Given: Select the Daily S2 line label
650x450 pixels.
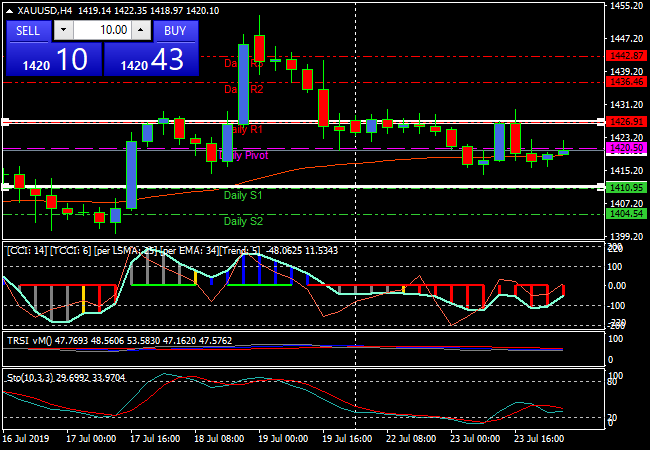Looking at the screenshot, I should (x=243, y=221).
